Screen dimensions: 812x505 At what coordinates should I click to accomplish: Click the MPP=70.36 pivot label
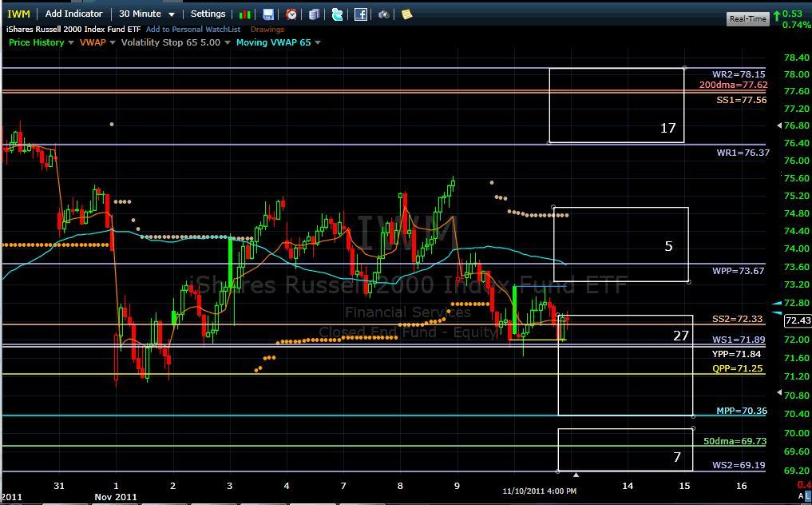tap(742, 411)
